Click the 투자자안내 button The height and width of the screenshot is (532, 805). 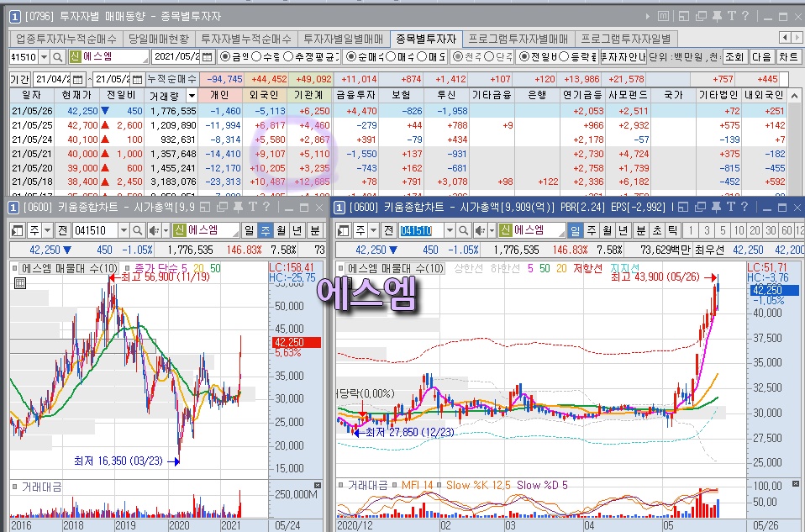622,57
